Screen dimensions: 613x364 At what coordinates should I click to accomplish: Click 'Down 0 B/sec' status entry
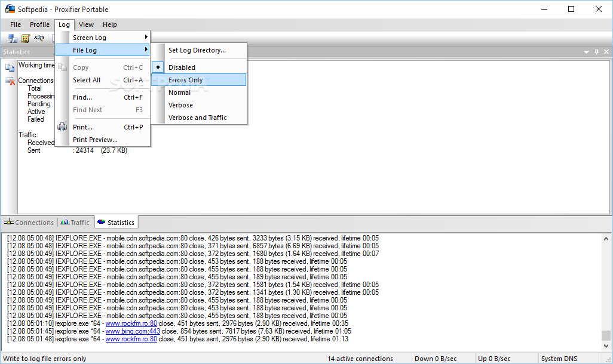point(436,359)
